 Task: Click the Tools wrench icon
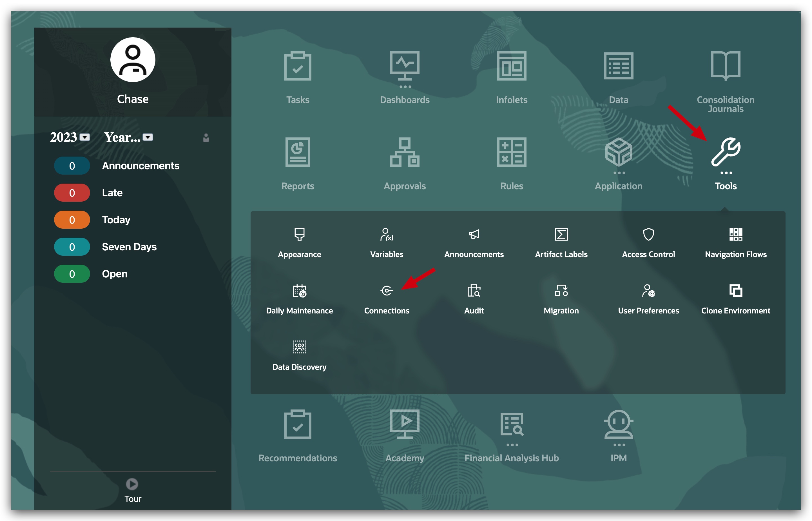coord(726,152)
